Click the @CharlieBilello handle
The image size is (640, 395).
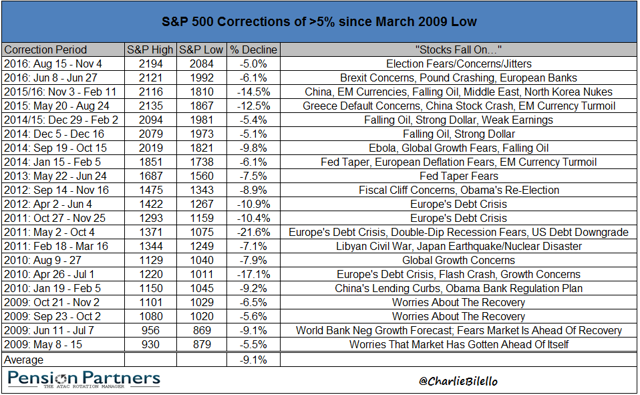click(x=458, y=381)
